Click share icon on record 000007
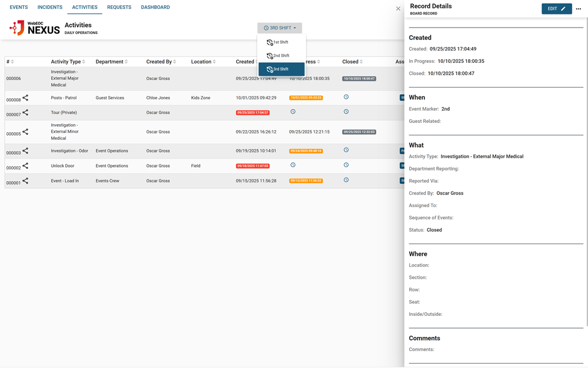Screen dimensions: 588x380 pos(25,113)
